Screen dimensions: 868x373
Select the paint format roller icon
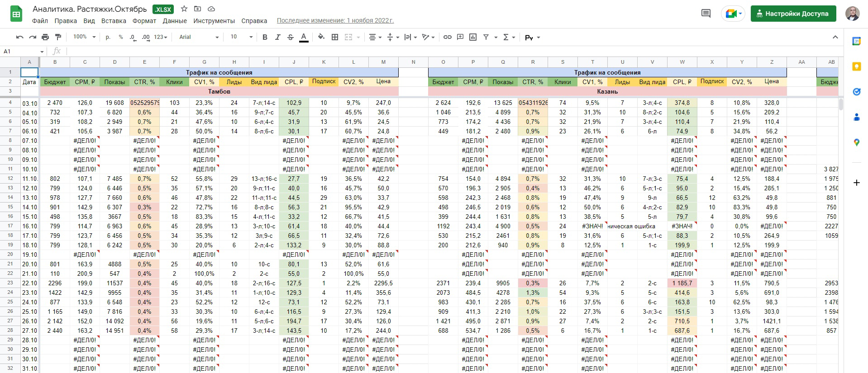click(58, 37)
